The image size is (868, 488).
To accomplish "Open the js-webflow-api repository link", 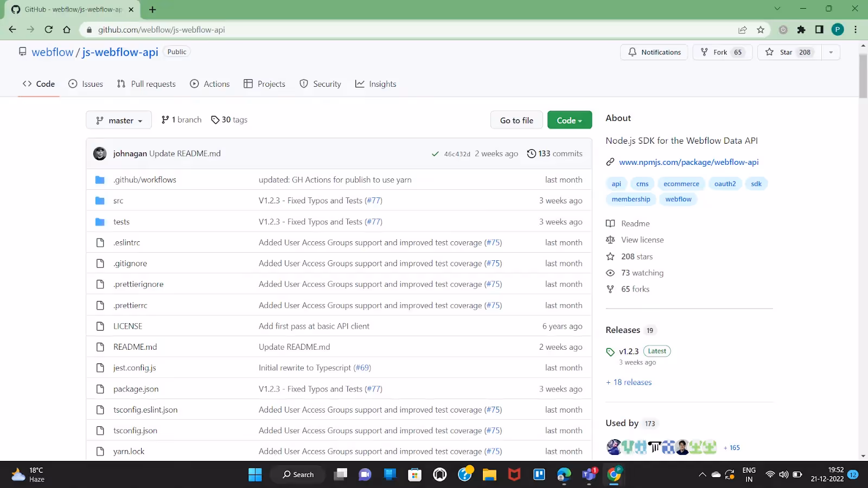I will [x=120, y=52].
